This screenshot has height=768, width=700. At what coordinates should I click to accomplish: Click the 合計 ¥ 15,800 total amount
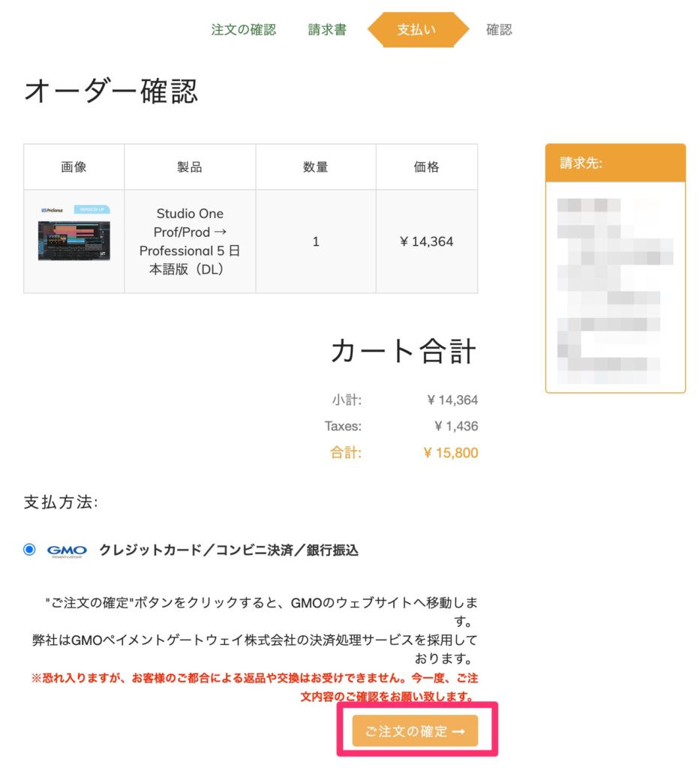[x=450, y=452]
